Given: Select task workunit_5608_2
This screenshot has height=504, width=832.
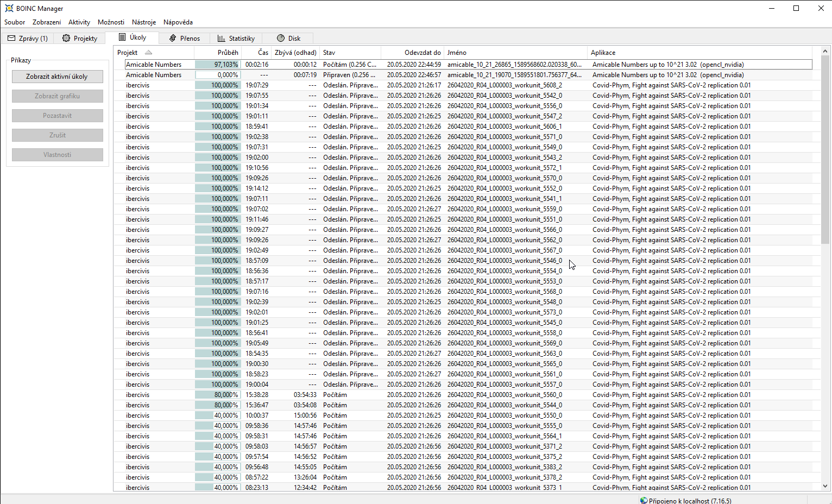Looking at the screenshot, I should tap(505, 85).
